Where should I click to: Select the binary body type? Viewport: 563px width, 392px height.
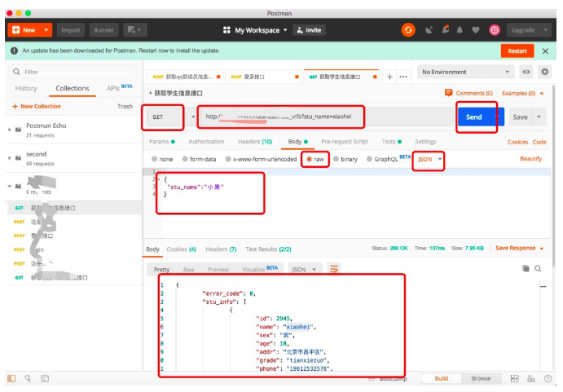click(x=345, y=159)
